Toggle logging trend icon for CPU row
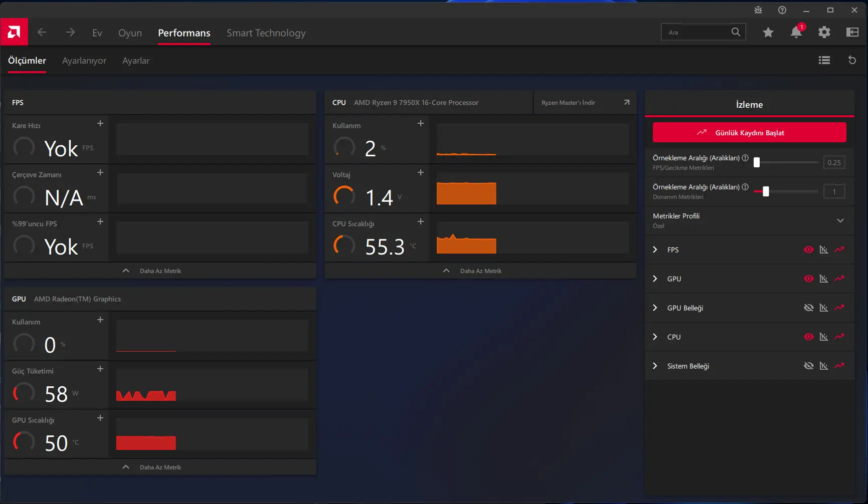 (x=839, y=337)
